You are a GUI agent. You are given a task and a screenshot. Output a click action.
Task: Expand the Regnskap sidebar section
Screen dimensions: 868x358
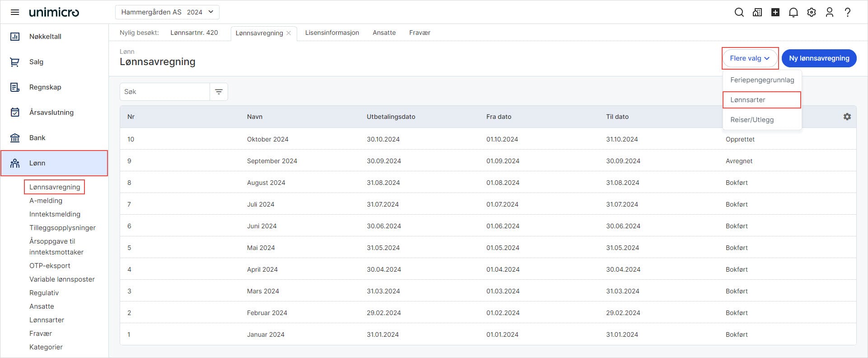click(x=45, y=87)
